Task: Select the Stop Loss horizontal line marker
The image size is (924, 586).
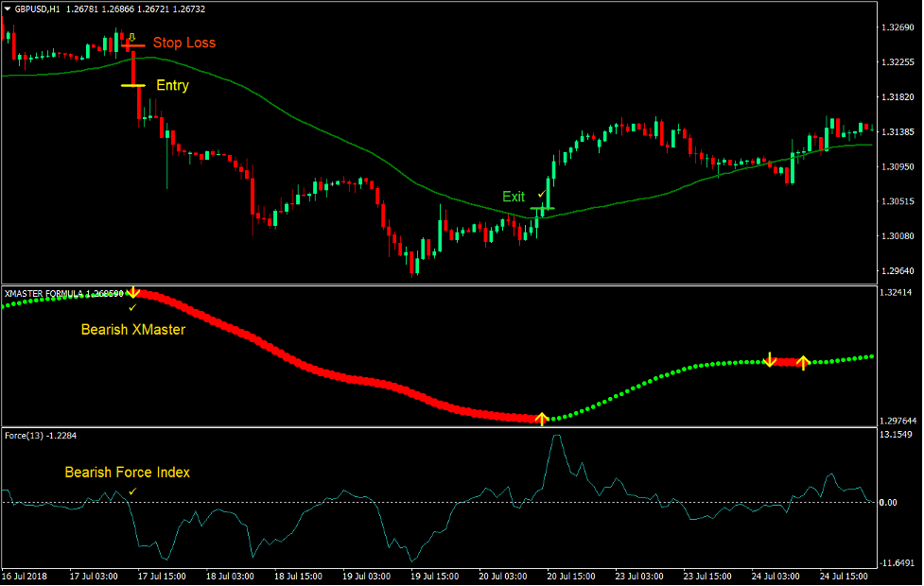Action: click(133, 44)
